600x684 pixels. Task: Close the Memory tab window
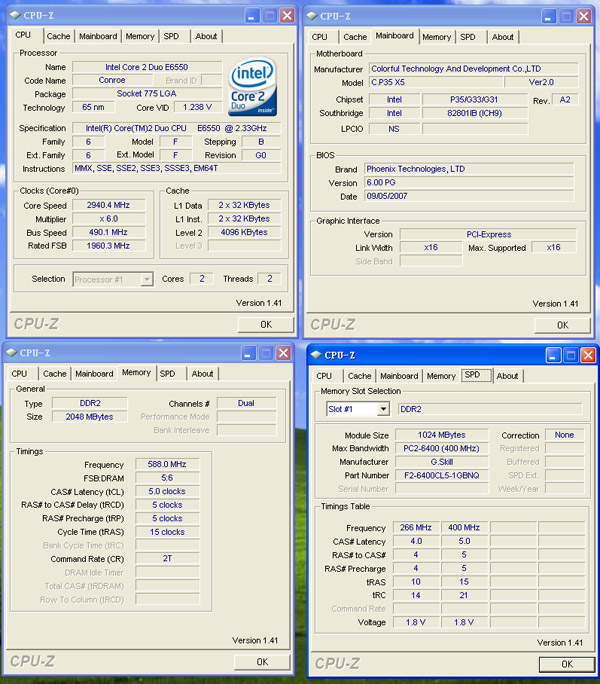pos(284,353)
